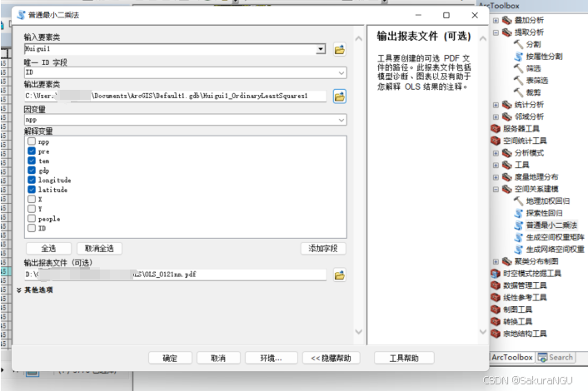Image resolution: width=588 pixels, height=391 pixels.
Task: Click help panel scroll up arrow
Action: [x=483, y=38]
